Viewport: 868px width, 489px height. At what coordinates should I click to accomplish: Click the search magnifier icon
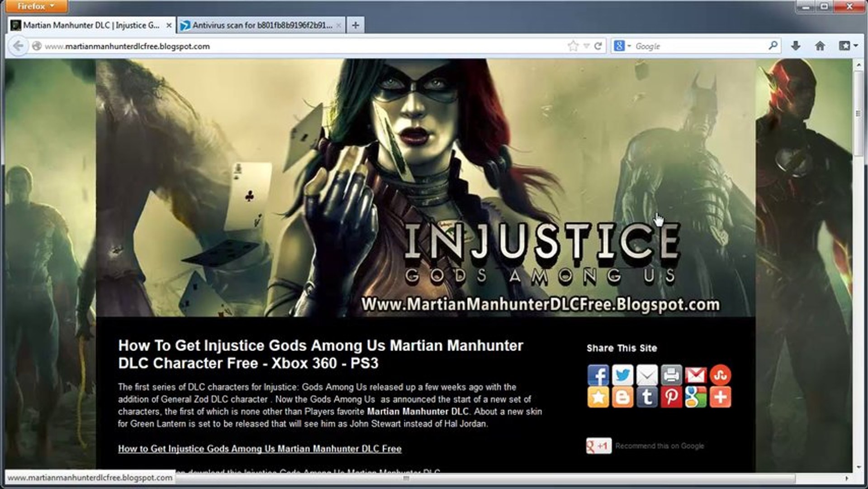(773, 45)
